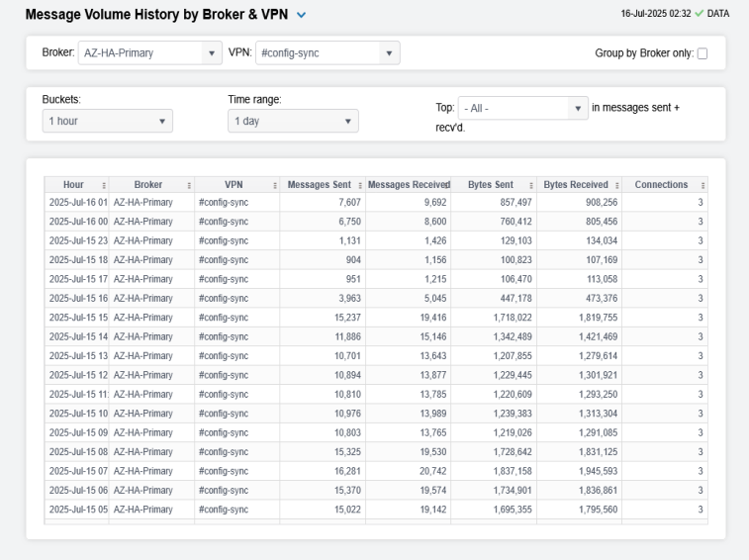Click the sort icon on Bytes Received column
This screenshot has height=560, width=749.
tap(617, 185)
